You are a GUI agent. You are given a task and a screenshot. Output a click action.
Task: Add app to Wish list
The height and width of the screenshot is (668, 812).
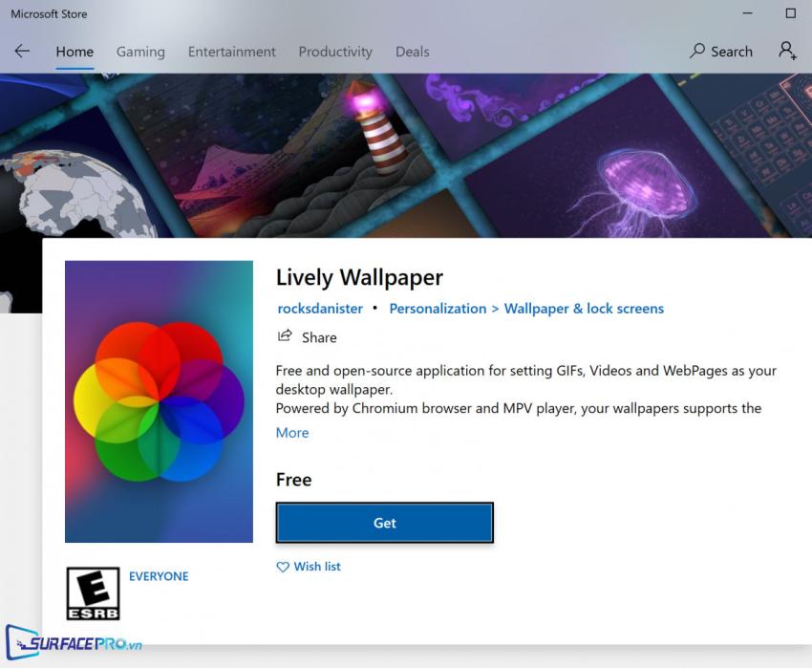[x=309, y=567]
